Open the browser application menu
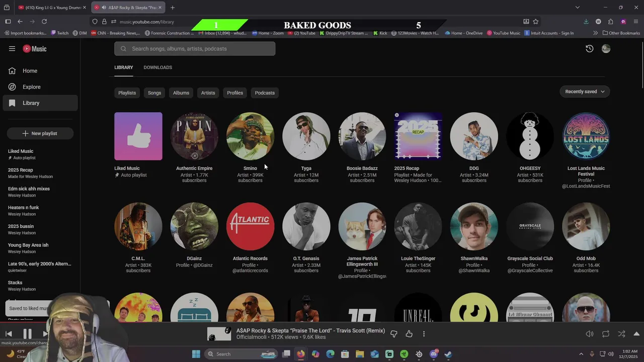The image size is (644, 362). pyautogui.click(x=636, y=22)
